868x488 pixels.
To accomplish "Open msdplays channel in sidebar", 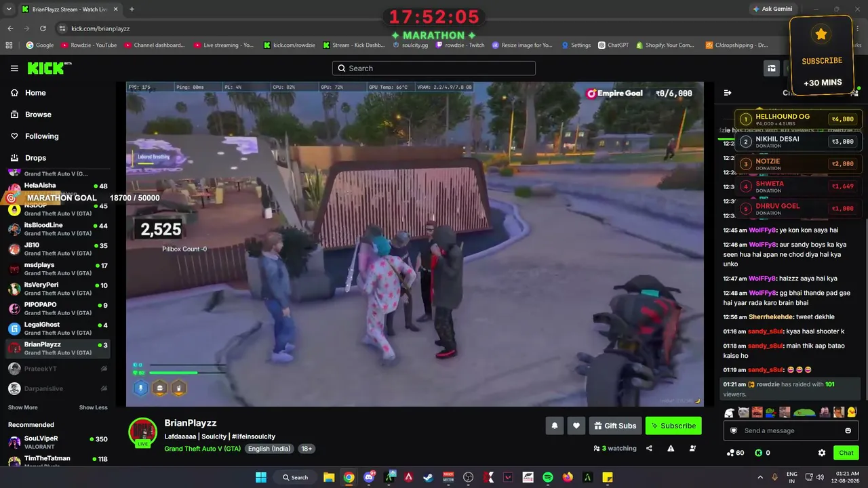I will [x=58, y=269].
